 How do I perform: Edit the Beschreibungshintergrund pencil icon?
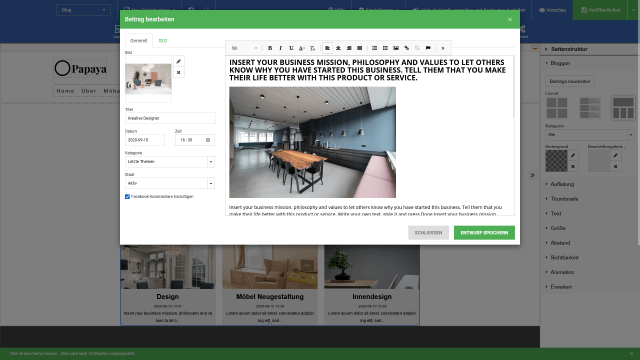[616, 156]
